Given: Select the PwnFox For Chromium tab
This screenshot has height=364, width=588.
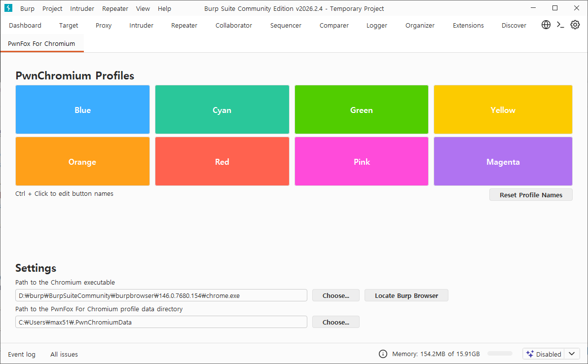Looking at the screenshot, I should pyautogui.click(x=41, y=43).
